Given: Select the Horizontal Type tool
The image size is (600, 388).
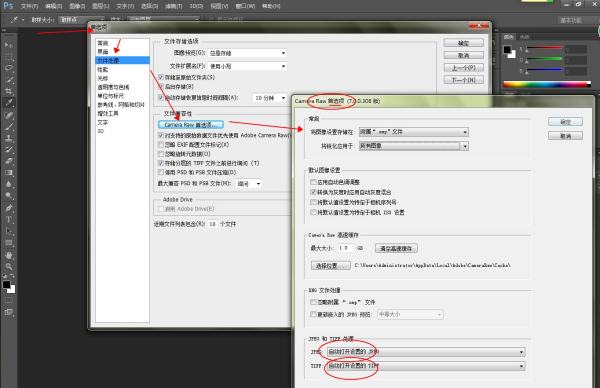Looking at the screenshot, I should click(x=8, y=220).
